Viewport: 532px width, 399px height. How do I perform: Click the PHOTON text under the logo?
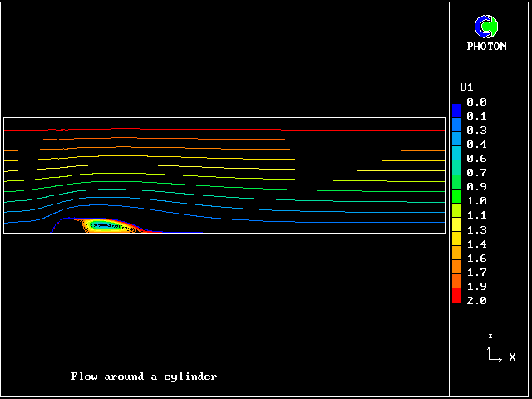point(486,47)
